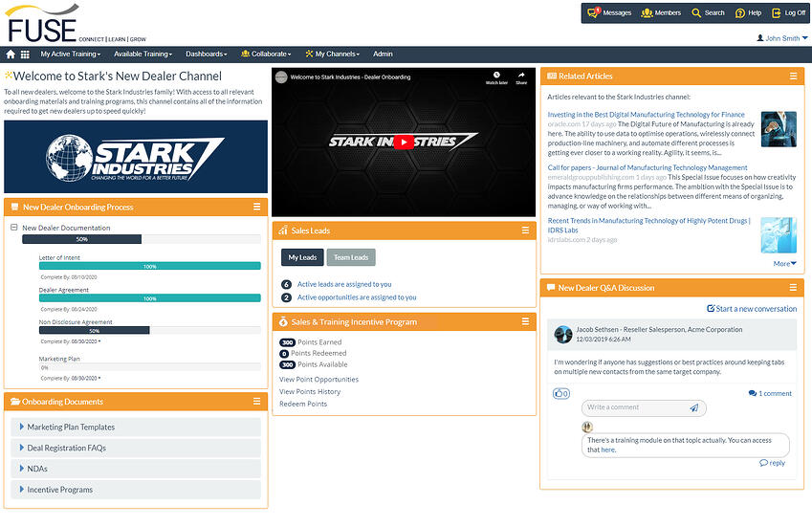Open the Help page
812x526 pixels.
[x=748, y=13]
